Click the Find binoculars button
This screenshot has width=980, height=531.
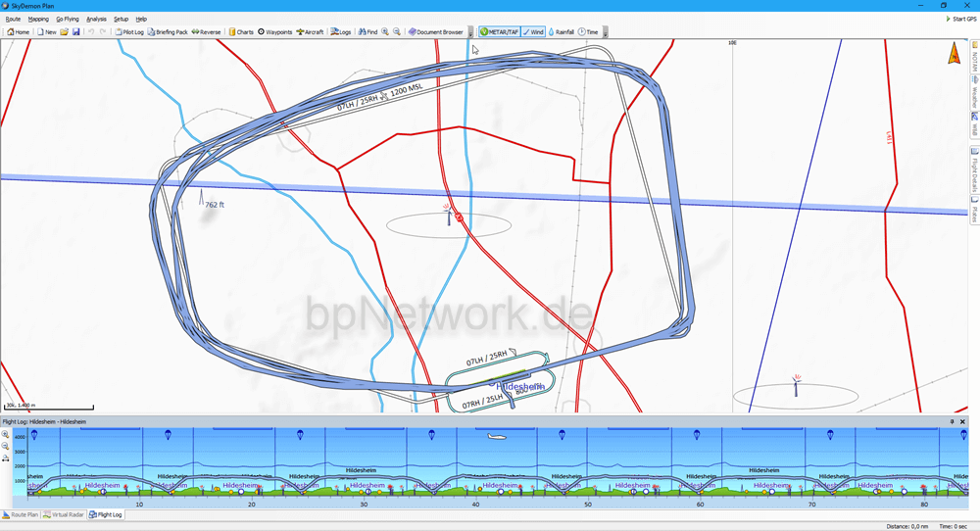coord(368,32)
